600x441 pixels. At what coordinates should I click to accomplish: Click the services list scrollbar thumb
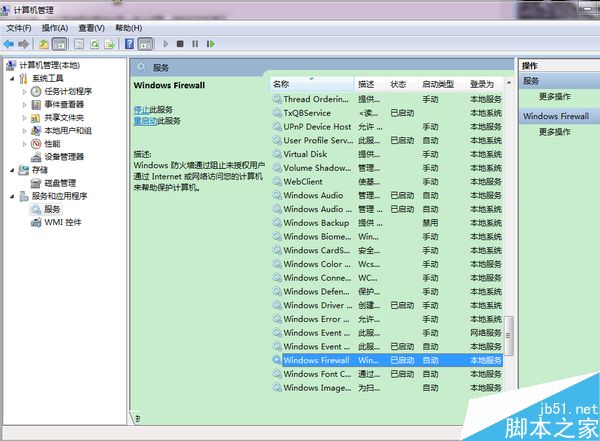pyautogui.click(x=508, y=336)
